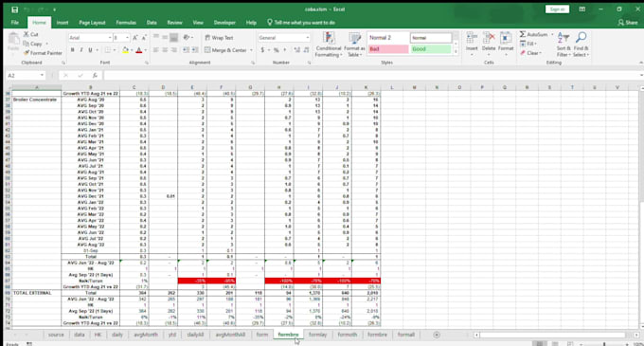Center text horizontally
Screen dimensions: 644x346
click(x=165, y=50)
